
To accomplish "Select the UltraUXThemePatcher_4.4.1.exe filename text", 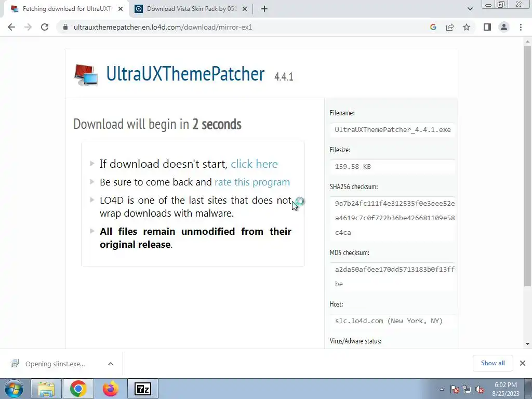I will coord(393,129).
